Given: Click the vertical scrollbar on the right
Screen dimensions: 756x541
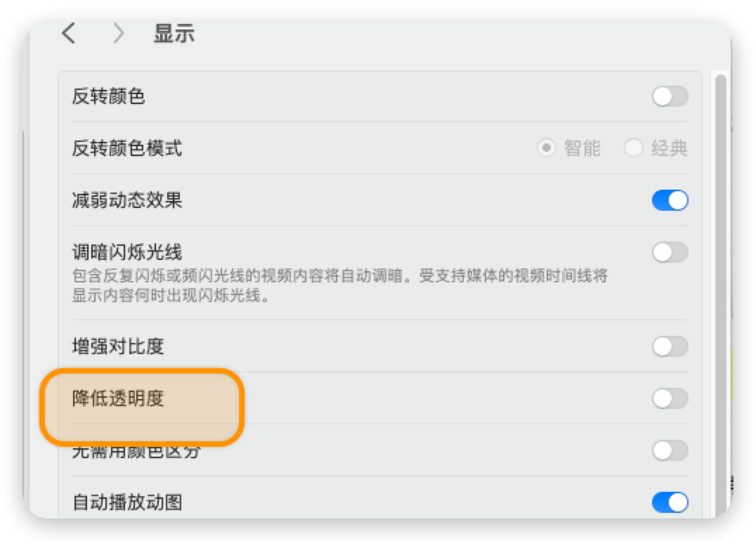Looking at the screenshot, I should coord(720,294).
